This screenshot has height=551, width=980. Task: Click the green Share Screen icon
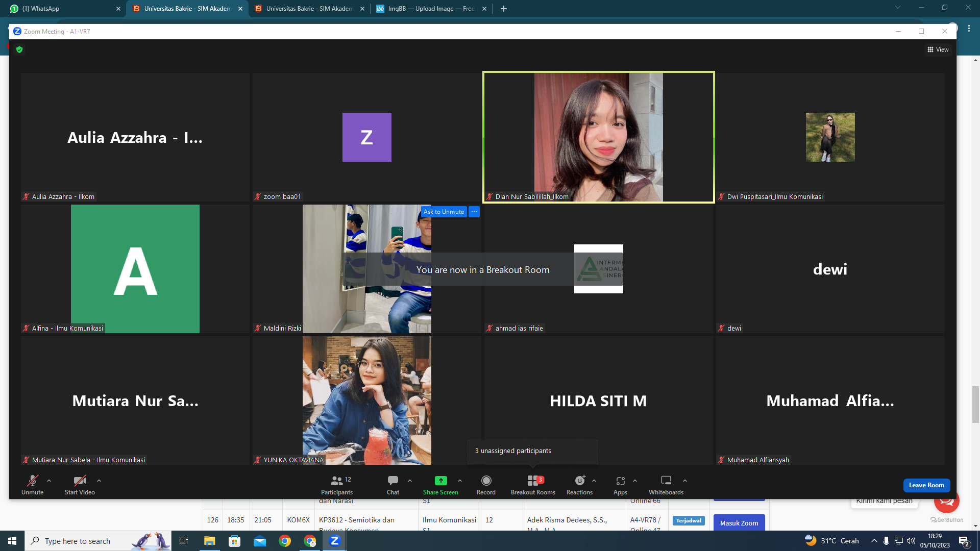coord(440,481)
